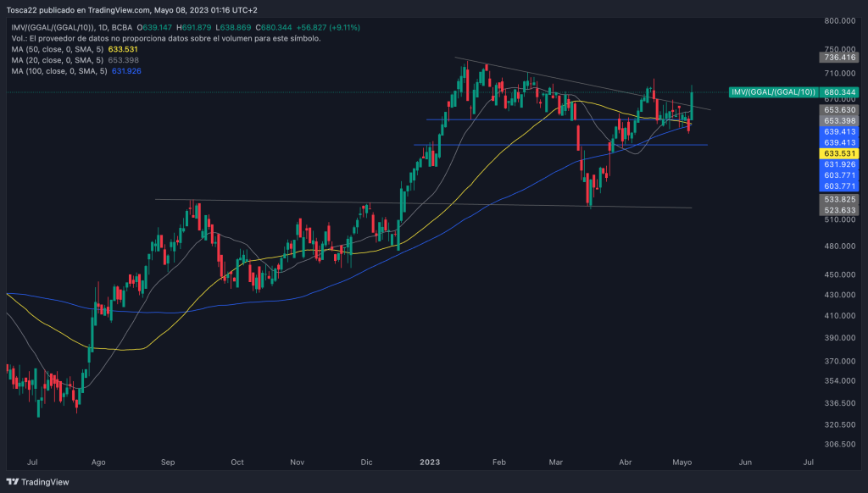Select the MA (50, close) indicator legend

(x=58, y=49)
